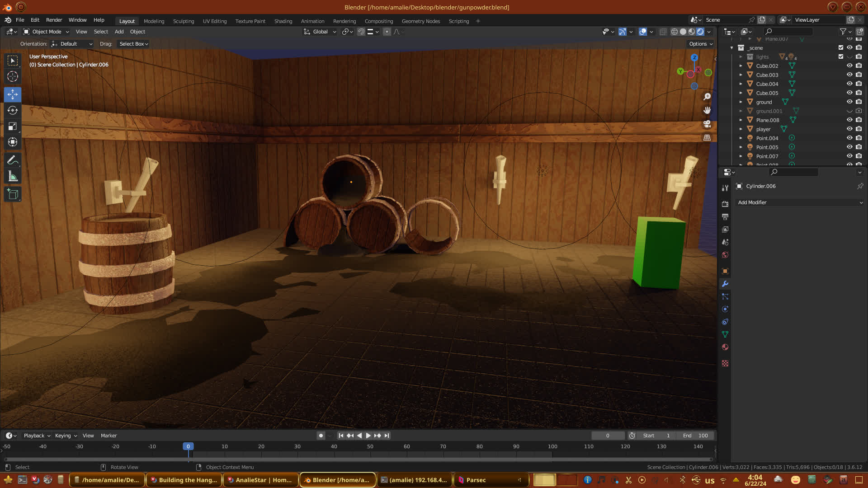This screenshot has width=868, height=488.
Task: Toggle the lights collection exclude checkbox
Action: tap(841, 57)
